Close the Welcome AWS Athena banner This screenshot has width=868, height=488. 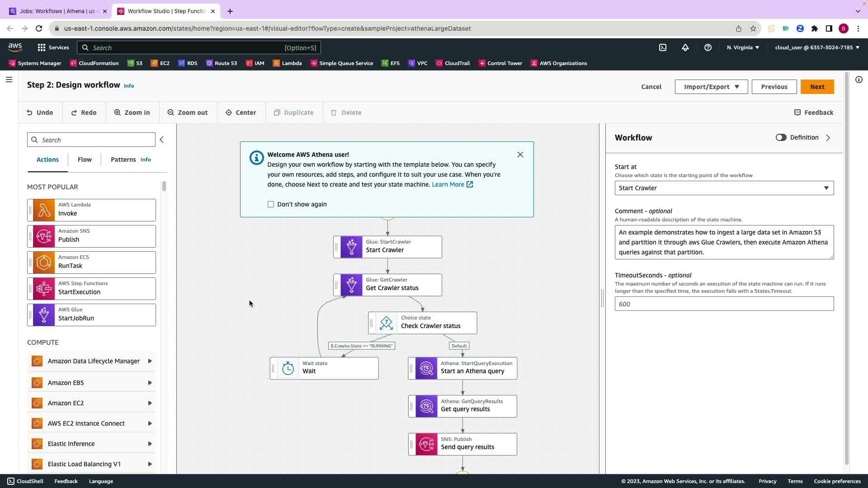(520, 155)
